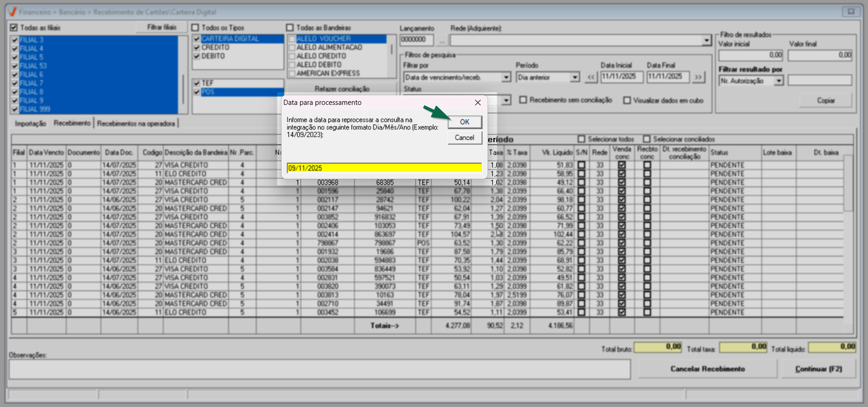868x407 pixels.
Task: Click the next period double-arrow button
Action: 698,77
